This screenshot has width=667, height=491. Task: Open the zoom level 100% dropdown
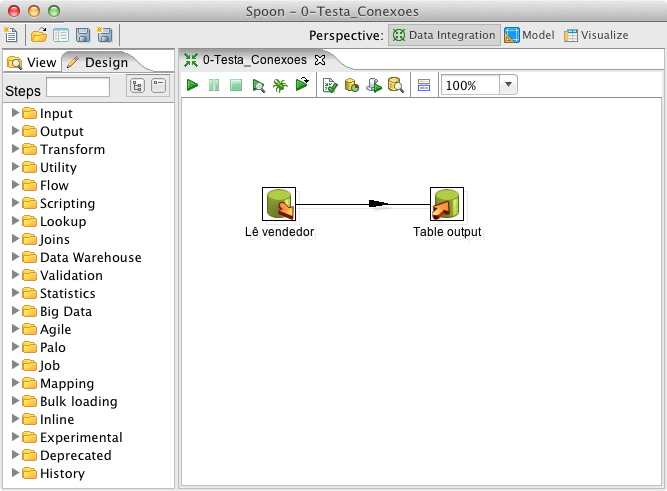pyautogui.click(x=508, y=85)
